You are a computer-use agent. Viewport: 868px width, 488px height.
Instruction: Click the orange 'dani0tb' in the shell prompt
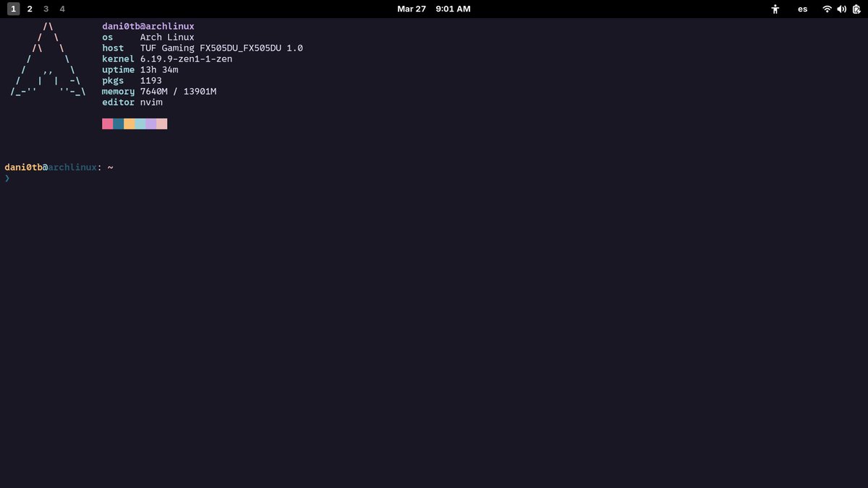pos(23,167)
